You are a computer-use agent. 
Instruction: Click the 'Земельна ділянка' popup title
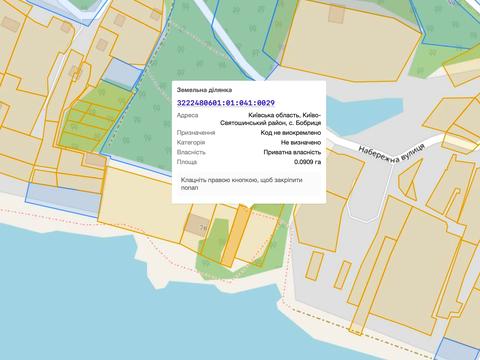(x=204, y=90)
